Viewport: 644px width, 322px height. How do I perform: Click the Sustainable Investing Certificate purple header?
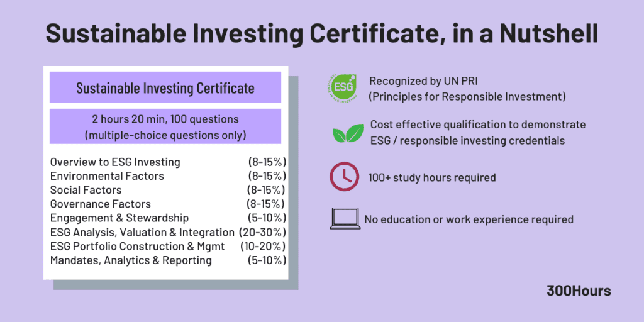pos(165,87)
